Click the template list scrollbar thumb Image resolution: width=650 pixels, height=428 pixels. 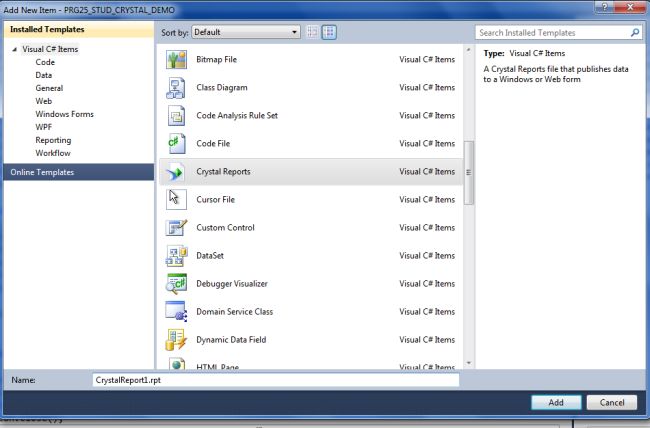click(468, 173)
